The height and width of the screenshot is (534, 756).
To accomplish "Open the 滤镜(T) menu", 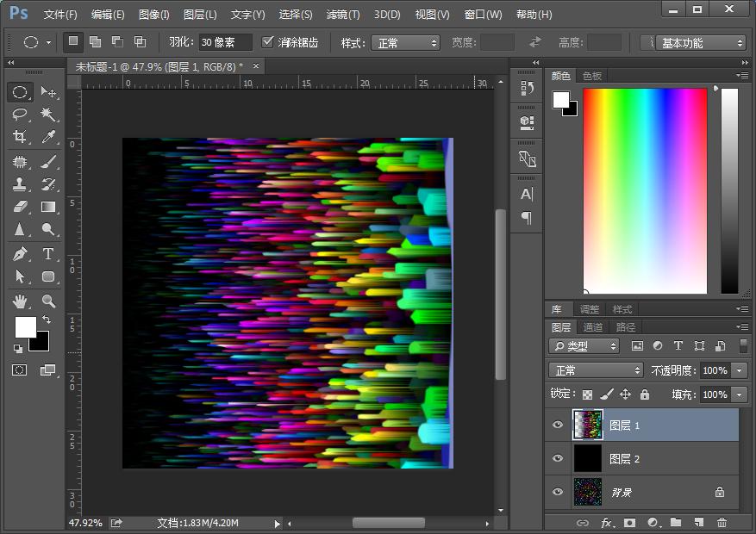I will pos(343,15).
